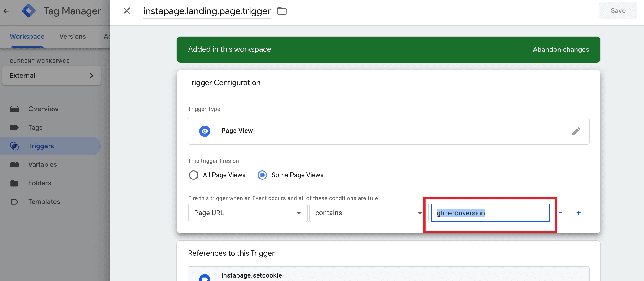This screenshot has width=644, height=281.
Task: Open Variables in the sidebar
Action: [x=50, y=165]
